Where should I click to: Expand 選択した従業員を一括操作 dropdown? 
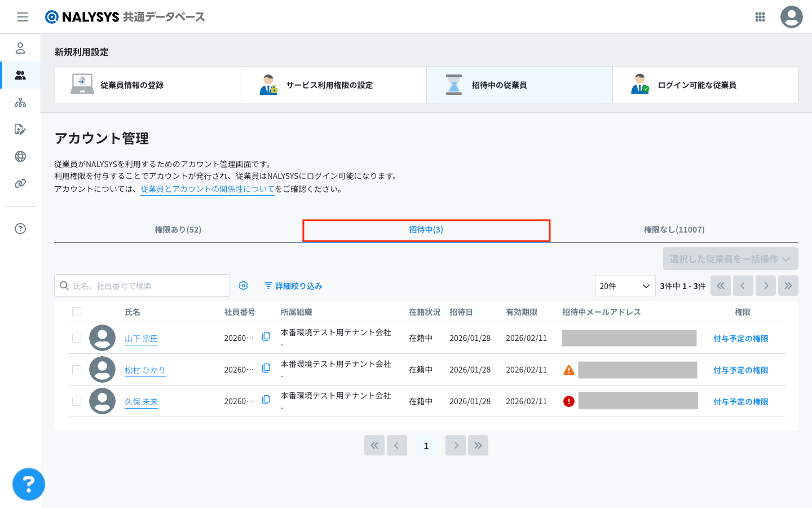pyautogui.click(x=730, y=259)
